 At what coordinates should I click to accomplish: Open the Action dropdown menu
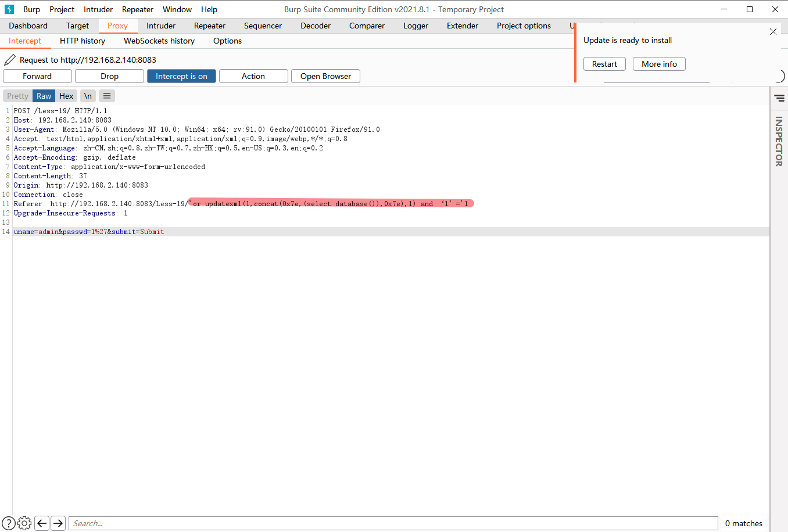tap(253, 76)
